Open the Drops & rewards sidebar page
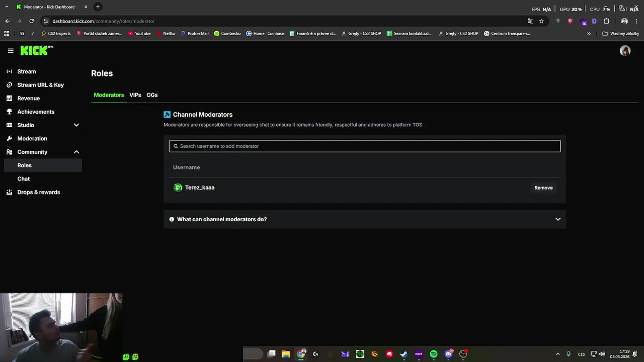Viewport: 644px width, 362px height. pos(39,192)
